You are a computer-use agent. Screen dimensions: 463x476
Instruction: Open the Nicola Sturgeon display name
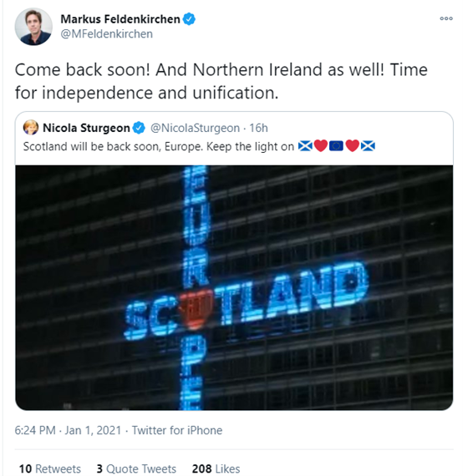tap(86, 128)
